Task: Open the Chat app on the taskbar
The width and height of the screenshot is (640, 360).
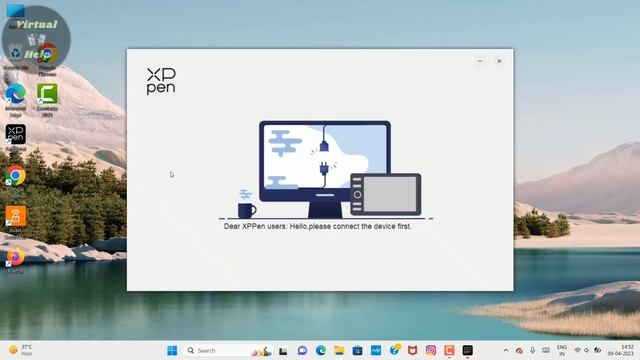Action: pyautogui.click(x=302, y=350)
